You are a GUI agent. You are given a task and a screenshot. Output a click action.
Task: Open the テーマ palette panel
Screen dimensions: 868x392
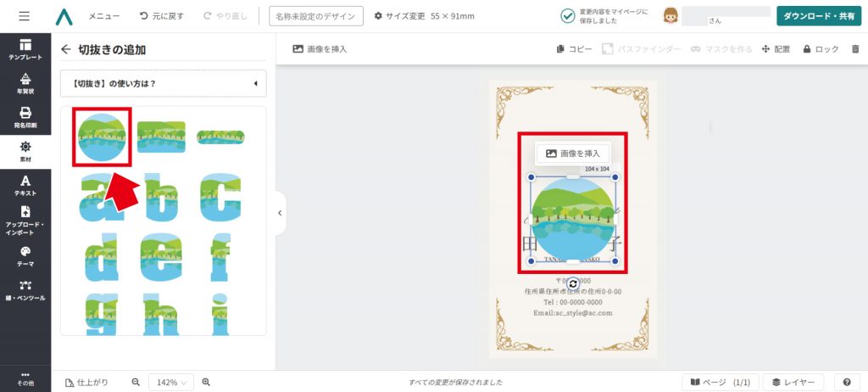coord(25,256)
